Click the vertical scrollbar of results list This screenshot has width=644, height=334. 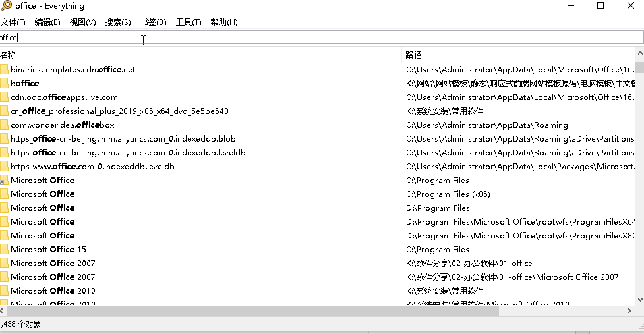(639, 184)
